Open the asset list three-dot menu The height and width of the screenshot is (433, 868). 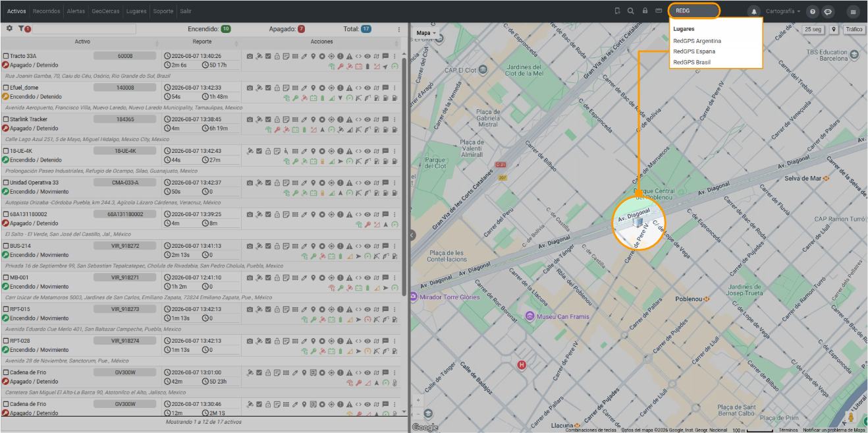coord(398,29)
